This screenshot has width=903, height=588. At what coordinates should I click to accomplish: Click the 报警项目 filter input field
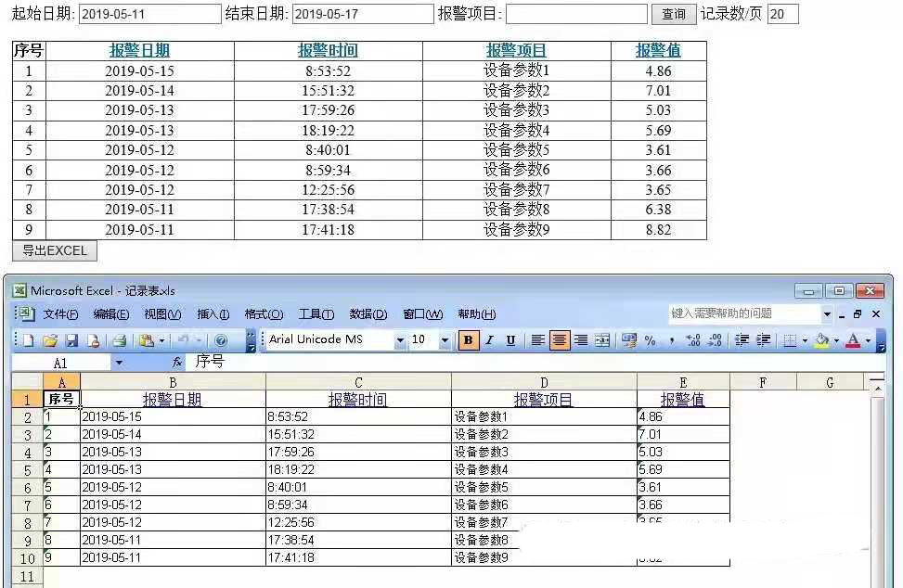point(576,14)
